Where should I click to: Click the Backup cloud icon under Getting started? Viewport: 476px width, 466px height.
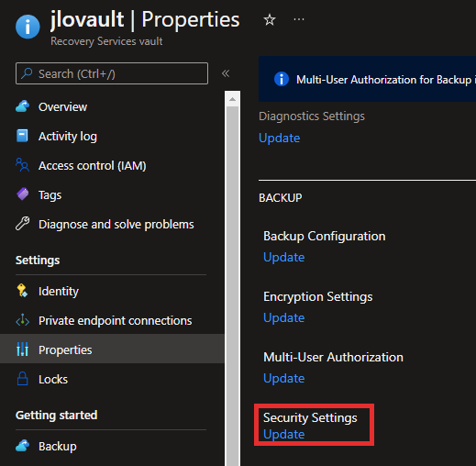coord(23,446)
